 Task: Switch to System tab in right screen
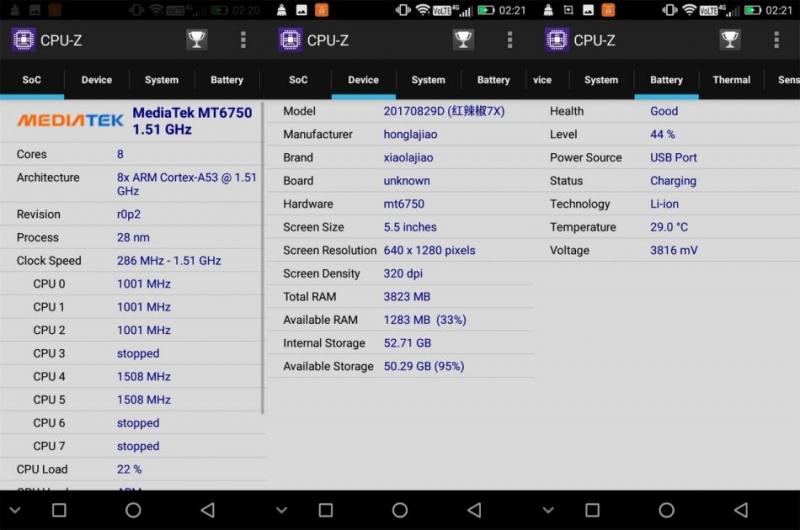coord(601,80)
